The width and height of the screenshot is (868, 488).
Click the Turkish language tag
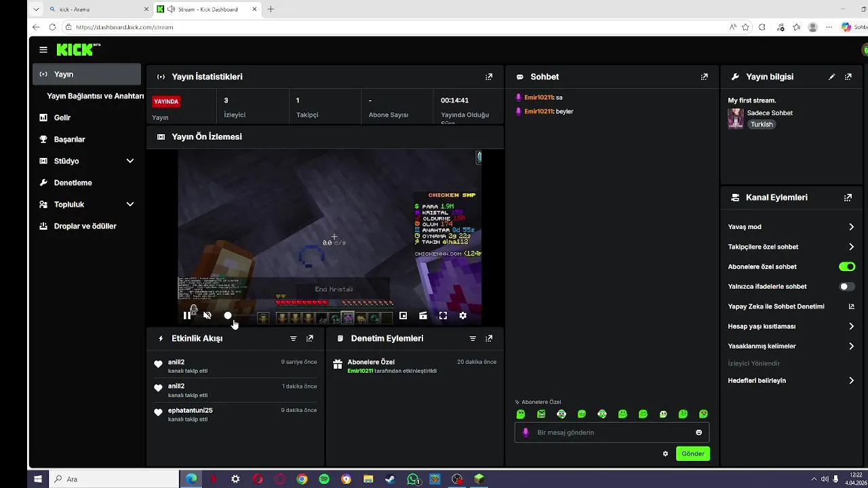[762, 125]
